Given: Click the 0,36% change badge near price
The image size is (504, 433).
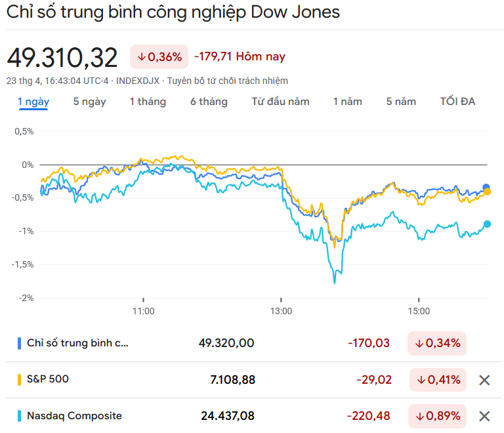Looking at the screenshot, I should point(159,57).
